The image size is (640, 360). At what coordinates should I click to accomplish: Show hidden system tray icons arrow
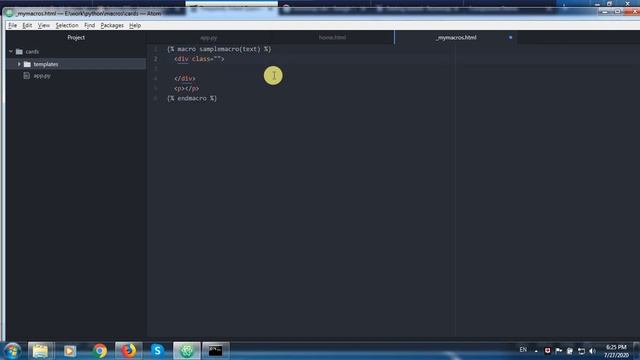536,351
